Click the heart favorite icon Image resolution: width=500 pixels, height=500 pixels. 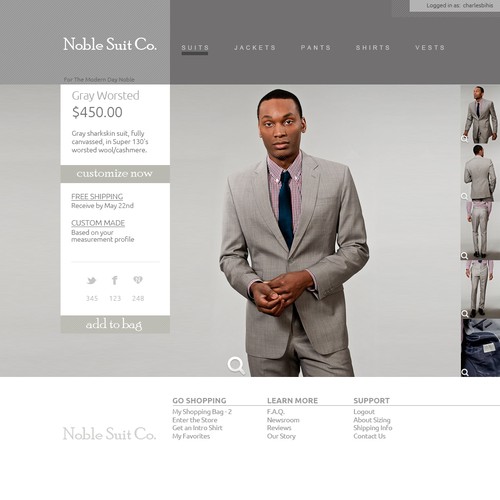pyautogui.click(x=138, y=280)
